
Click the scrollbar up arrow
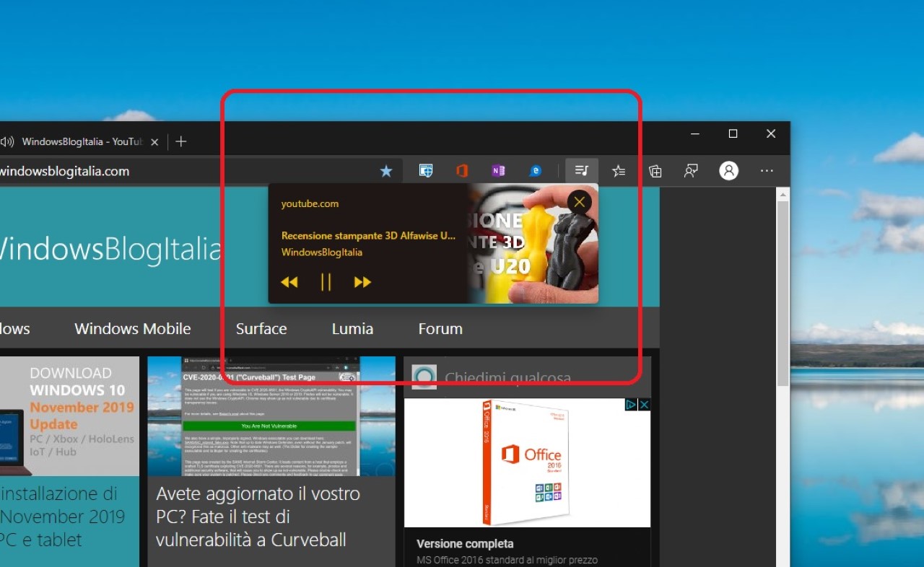click(x=783, y=194)
